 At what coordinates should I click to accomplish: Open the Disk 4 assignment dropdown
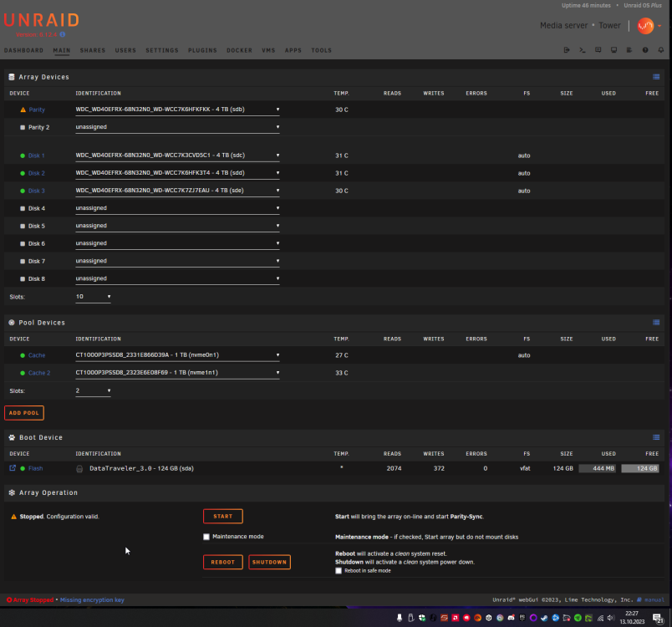tap(177, 208)
